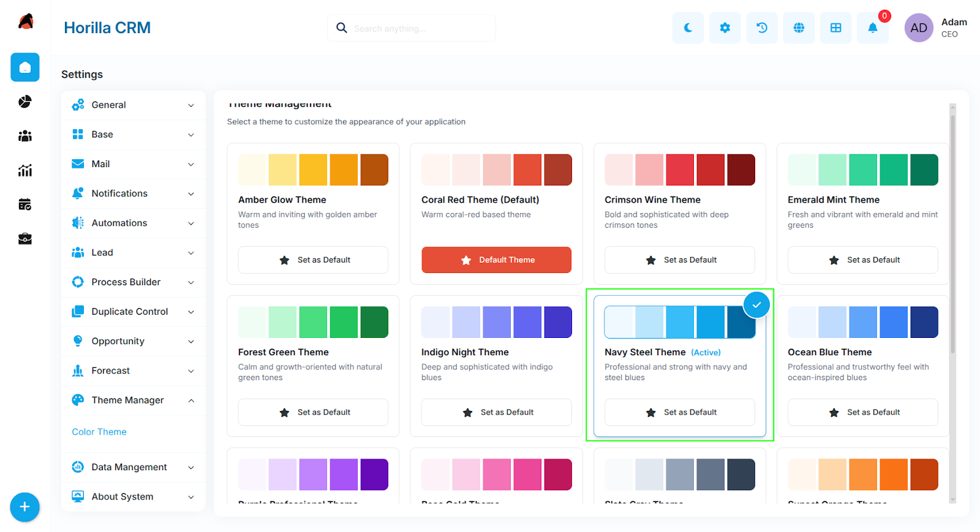Open the Lead settings menu

134,253
